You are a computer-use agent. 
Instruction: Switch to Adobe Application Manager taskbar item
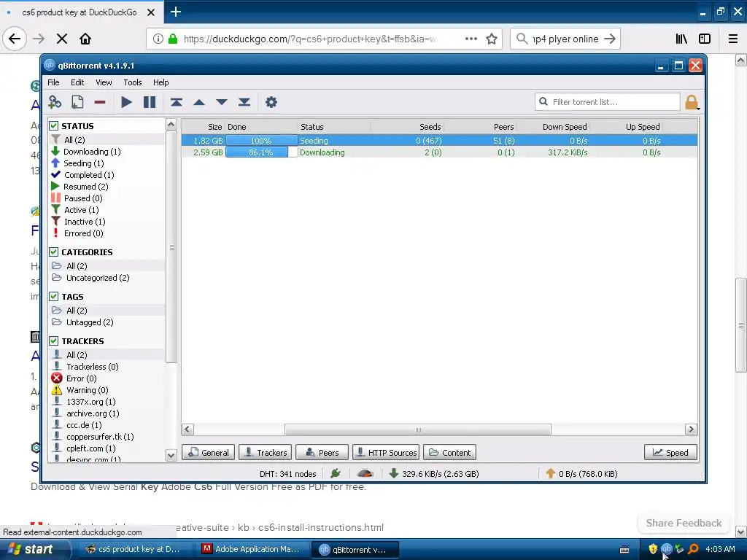pyautogui.click(x=252, y=549)
